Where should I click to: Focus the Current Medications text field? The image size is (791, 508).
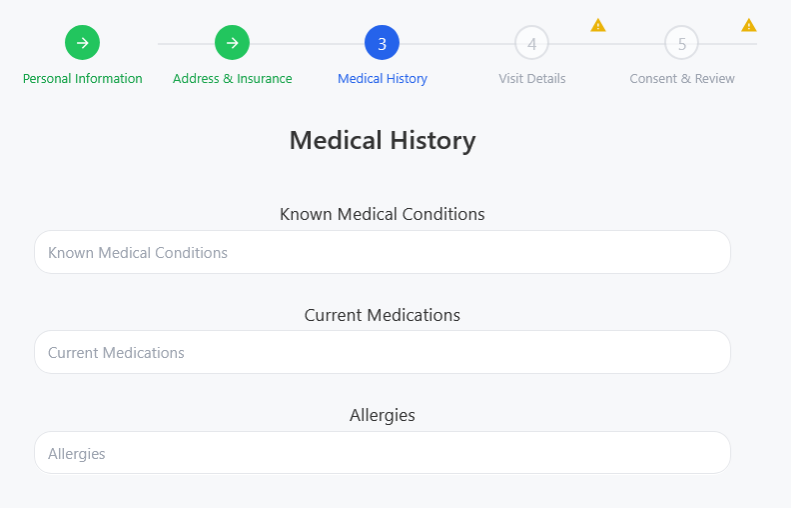coord(382,352)
